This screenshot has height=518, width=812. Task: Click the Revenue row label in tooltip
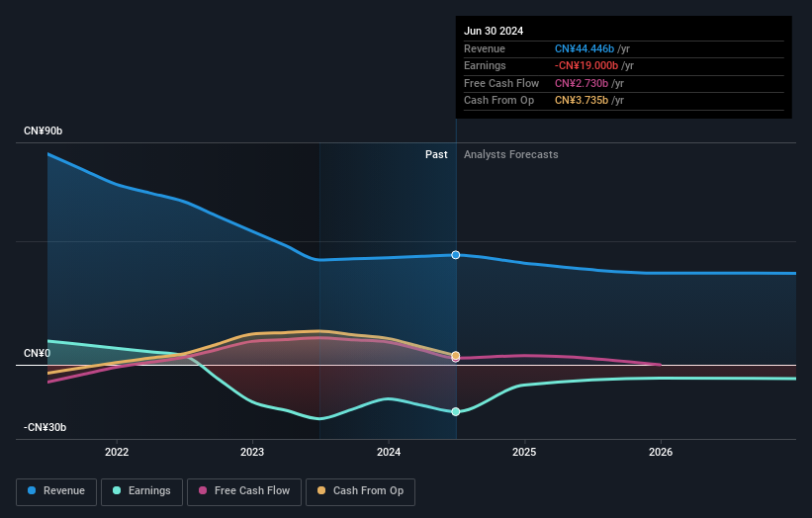click(485, 48)
